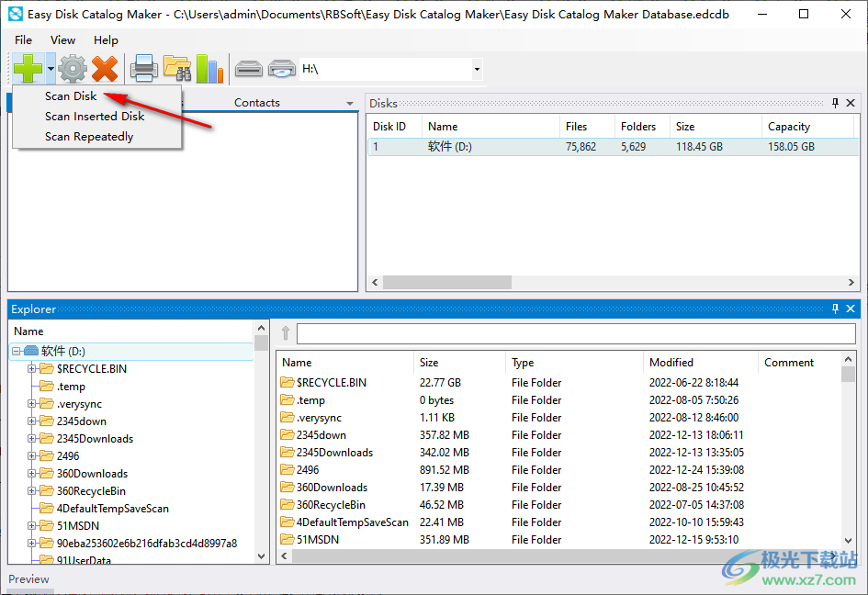Select 90eba253602e6b216dfab3cd4d8997a8 tree folder
868x595 pixels.
[x=147, y=543]
